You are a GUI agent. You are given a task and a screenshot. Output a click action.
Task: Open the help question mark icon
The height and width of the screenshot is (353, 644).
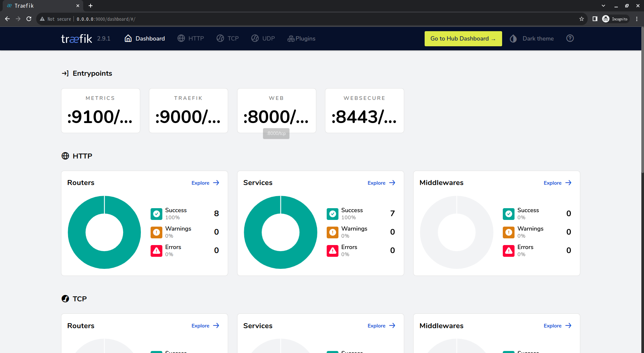click(x=570, y=38)
